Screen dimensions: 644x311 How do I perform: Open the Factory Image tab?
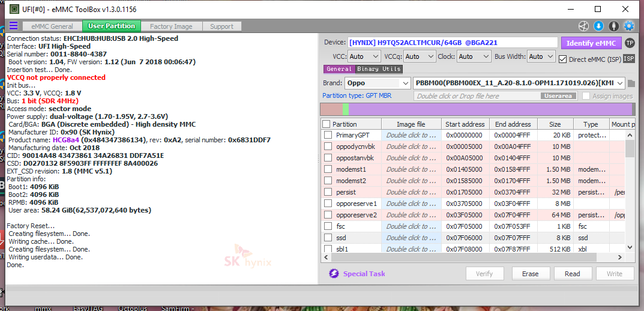(x=171, y=26)
